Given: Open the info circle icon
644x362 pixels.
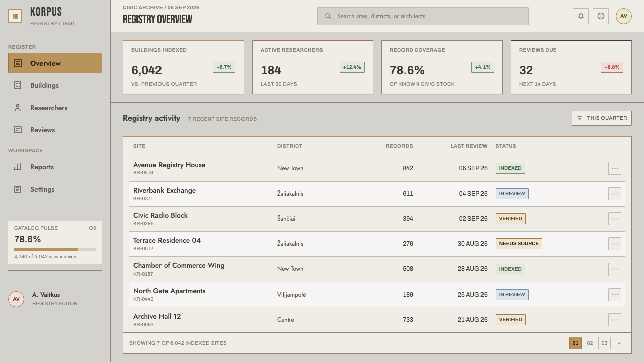Looking at the screenshot, I should coord(601,16).
